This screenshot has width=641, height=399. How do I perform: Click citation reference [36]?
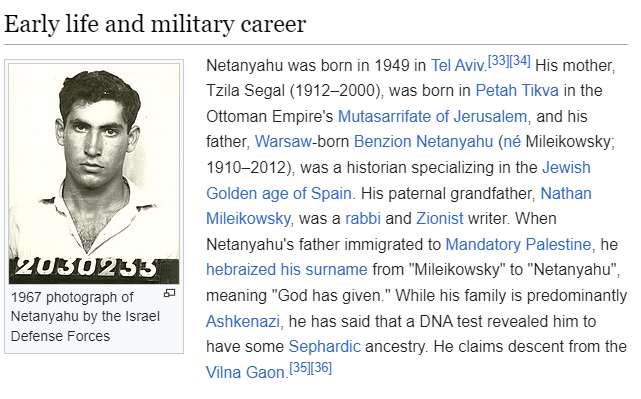point(321,368)
